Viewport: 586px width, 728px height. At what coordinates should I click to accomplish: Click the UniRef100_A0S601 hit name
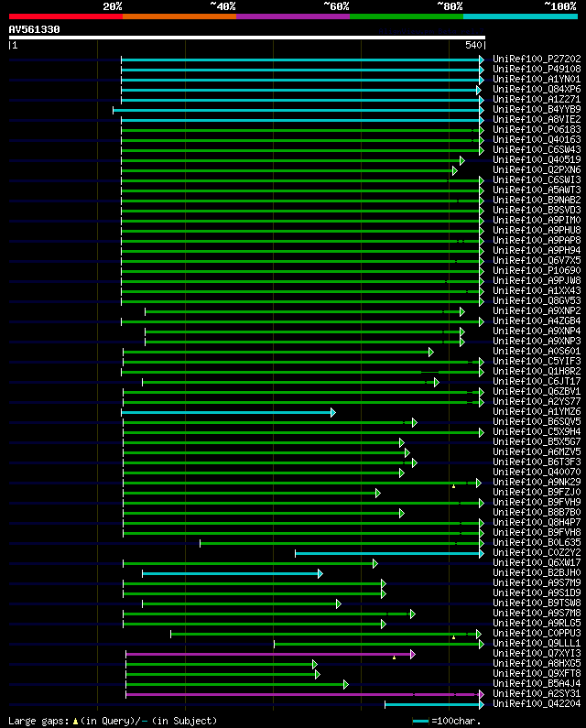537,352
